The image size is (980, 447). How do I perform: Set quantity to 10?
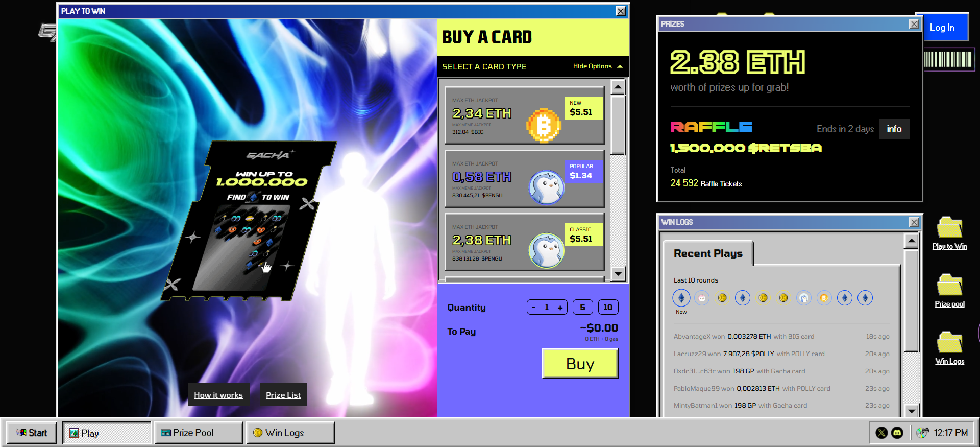(x=608, y=307)
